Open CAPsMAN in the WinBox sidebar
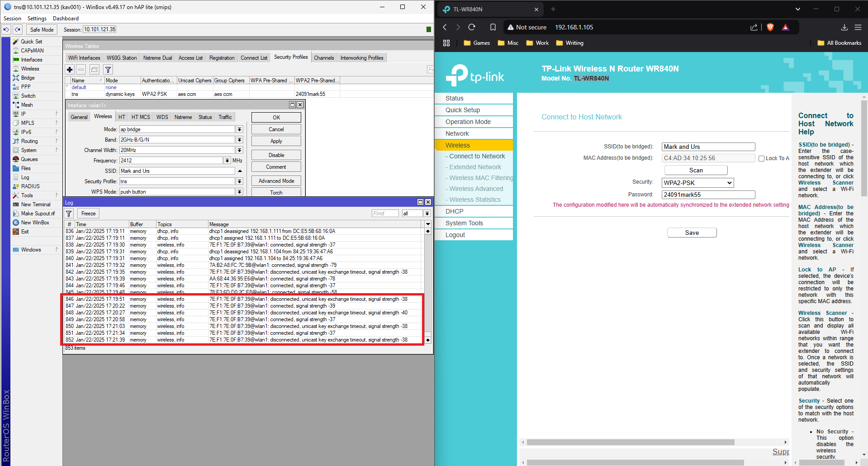The height and width of the screenshot is (466, 868). click(x=32, y=51)
